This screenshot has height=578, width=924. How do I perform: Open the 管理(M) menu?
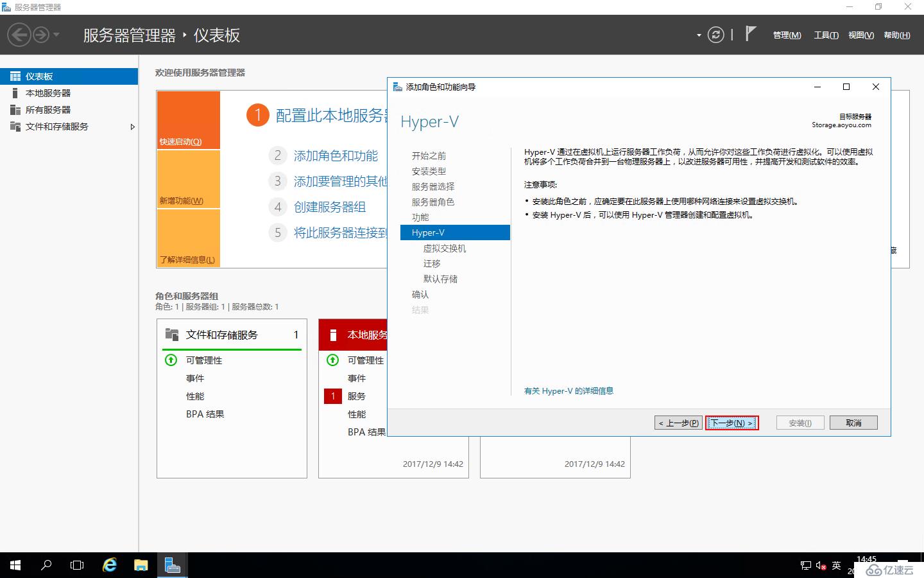(787, 35)
